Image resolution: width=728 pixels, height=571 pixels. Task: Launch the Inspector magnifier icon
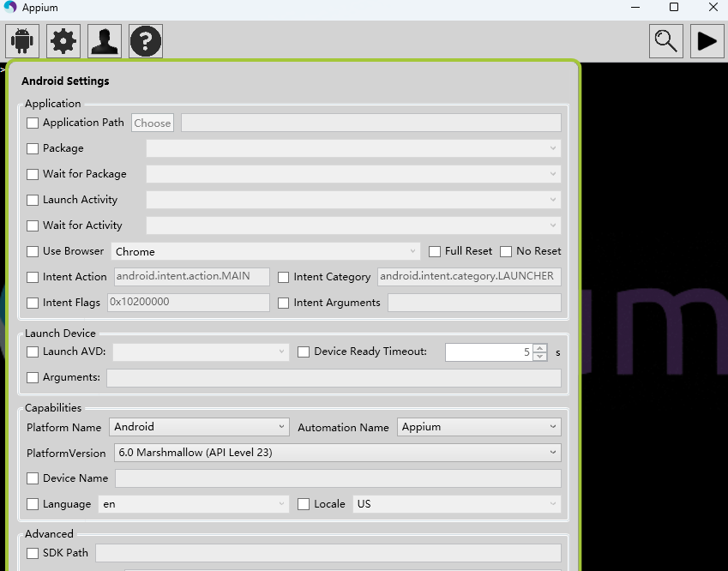(x=666, y=41)
